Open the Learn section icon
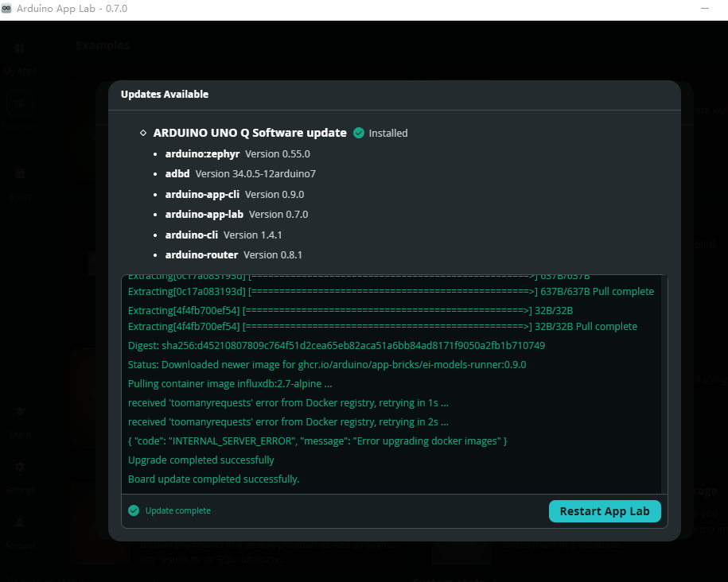The image size is (728, 582). 20,411
